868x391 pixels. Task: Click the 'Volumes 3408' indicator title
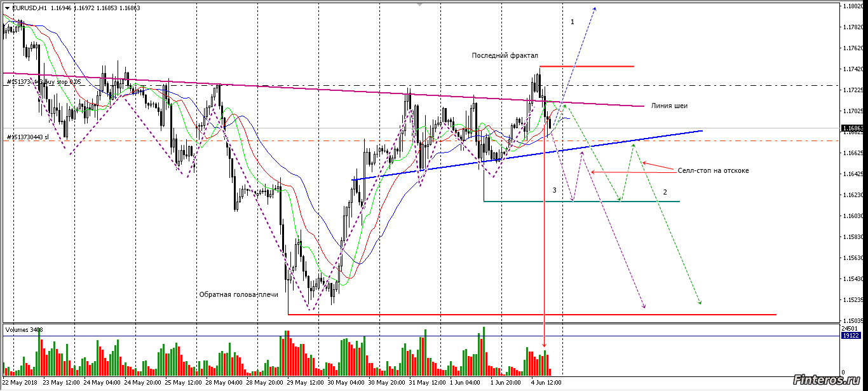pyautogui.click(x=25, y=329)
